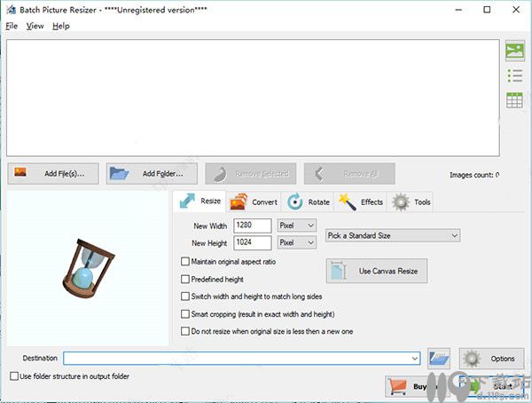532x403 pixels.
Task: Toggle Use folder structure in output folder
Action: pyautogui.click(x=14, y=376)
